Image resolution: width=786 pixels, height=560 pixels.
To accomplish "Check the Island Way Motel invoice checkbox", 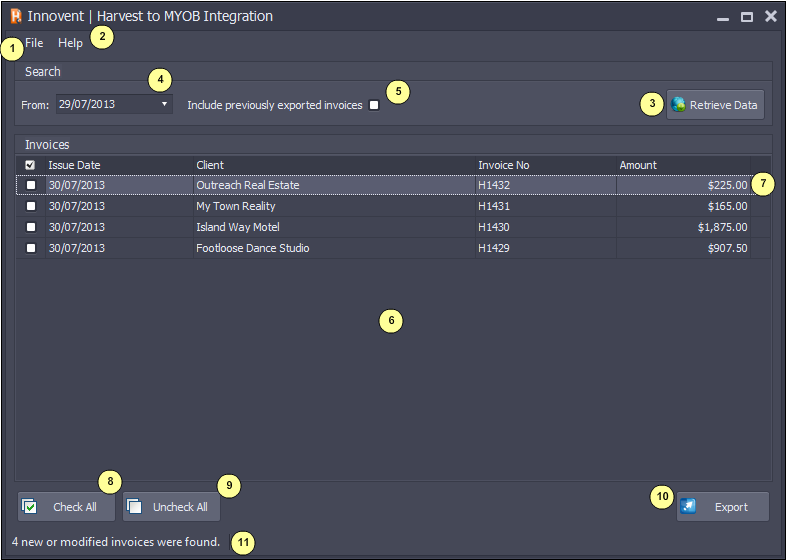I will click(31, 227).
